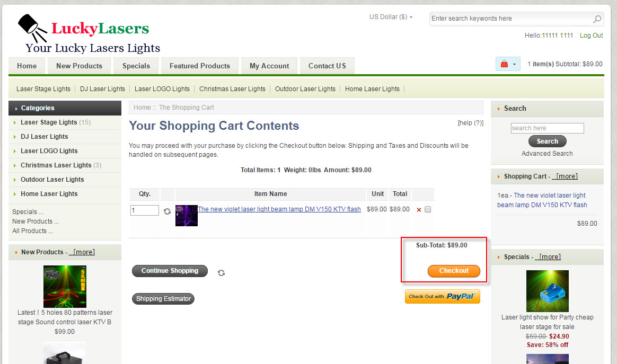Viewport: 617px width, 364px height.
Task: Focus the quantity input field
Action: [x=144, y=210]
